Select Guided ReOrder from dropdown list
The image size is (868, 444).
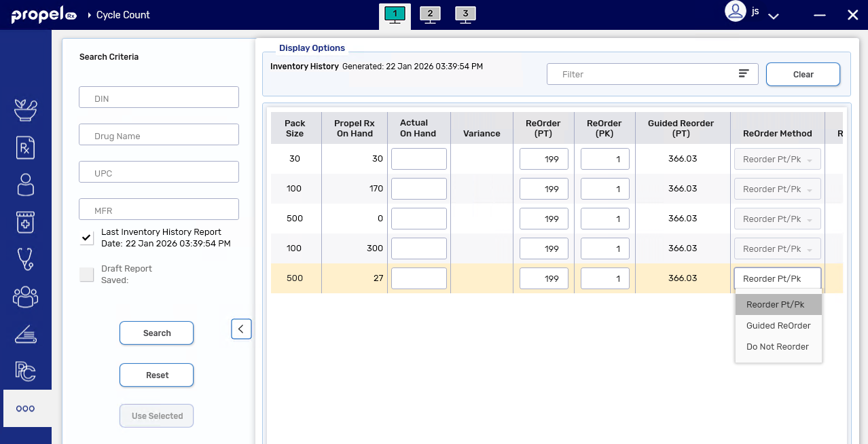tap(778, 326)
